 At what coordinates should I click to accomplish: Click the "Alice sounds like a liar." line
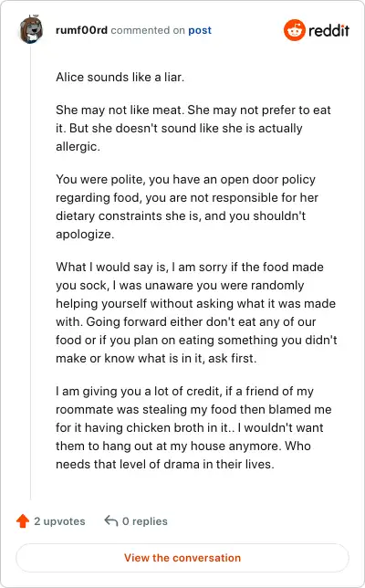tap(120, 77)
